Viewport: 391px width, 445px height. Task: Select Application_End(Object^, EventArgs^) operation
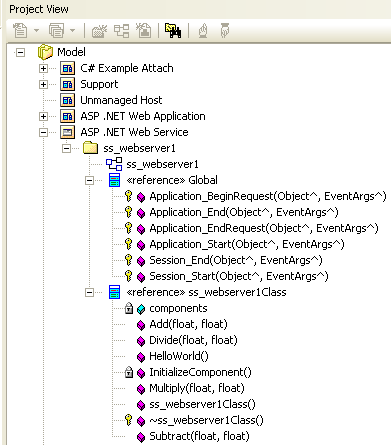244,212
